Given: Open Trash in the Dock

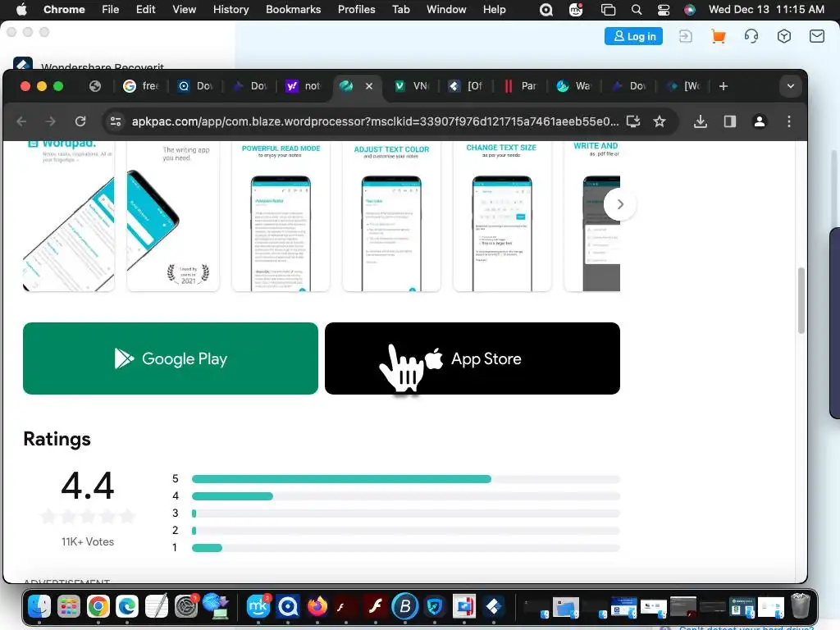Looking at the screenshot, I should coord(801,606).
